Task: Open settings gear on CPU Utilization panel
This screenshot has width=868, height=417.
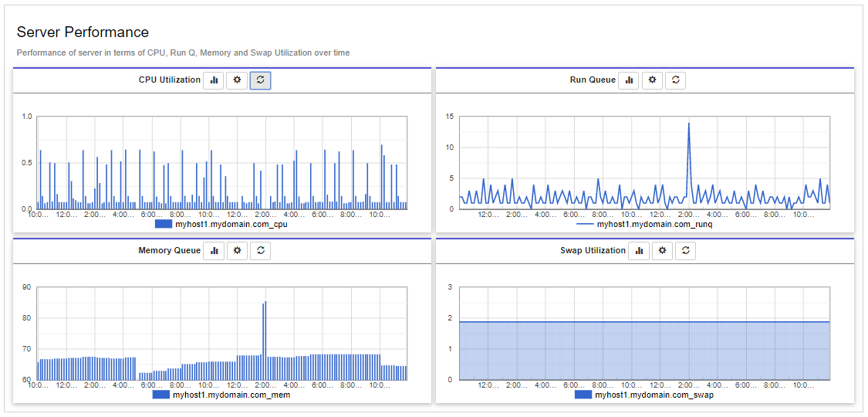Action: tap(237, 80)
